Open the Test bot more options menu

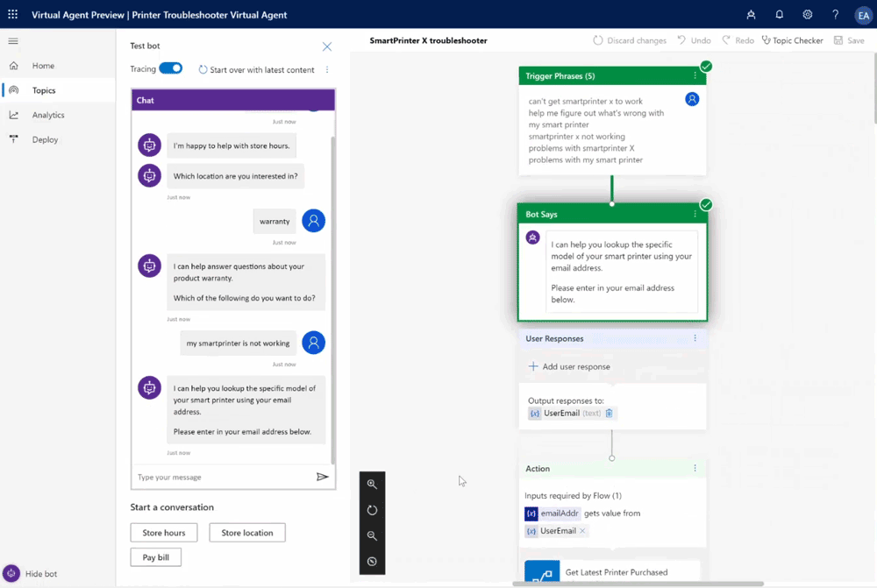(327, 70)
